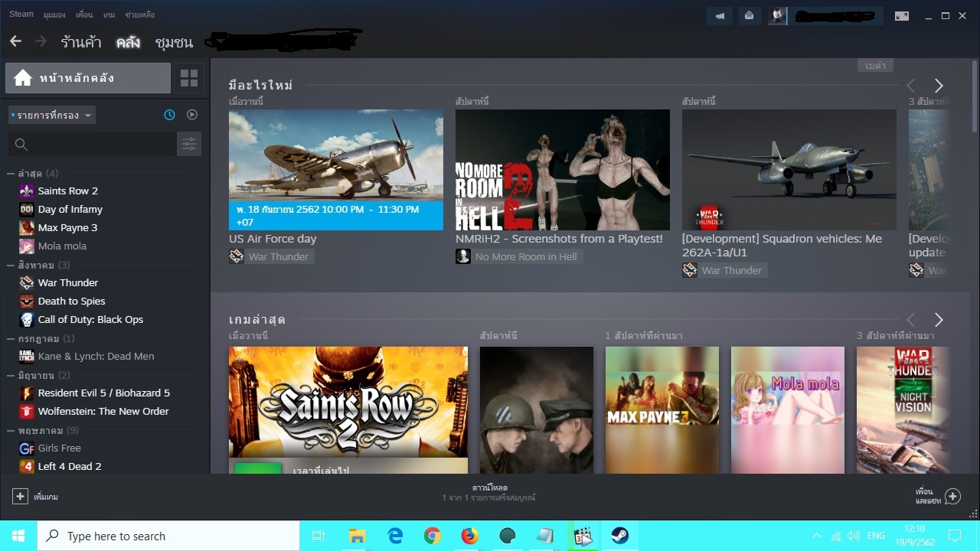Show previous items in the มีอะไรใหม่ section

910,86
